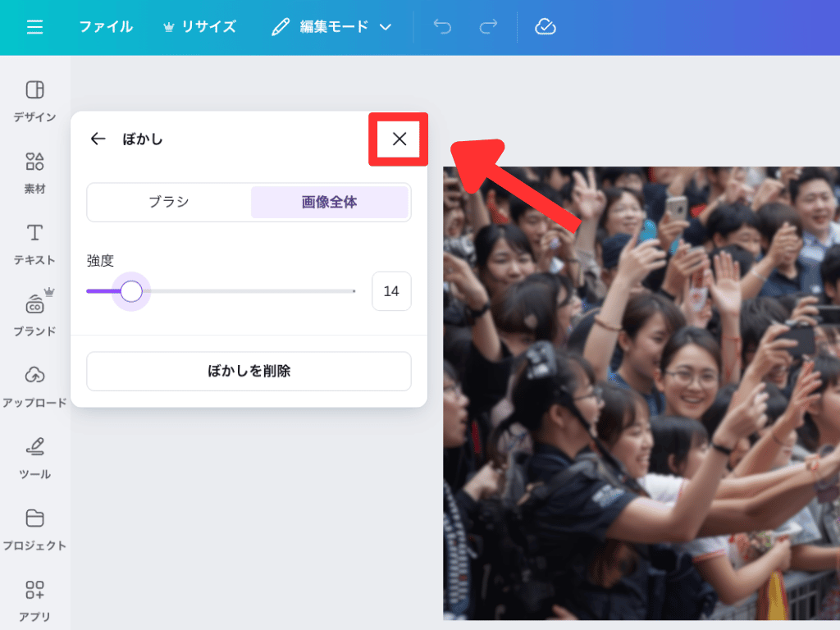The height and width of the screenshot is (630, 840).
Task: Click the undo arrow icon
Action: point(442,27)
